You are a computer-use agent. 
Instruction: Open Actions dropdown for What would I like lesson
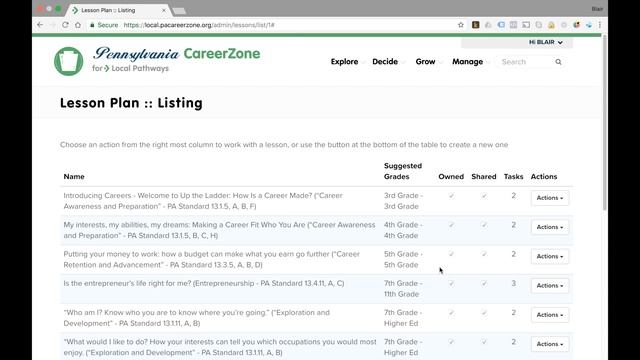coord(550,344)
